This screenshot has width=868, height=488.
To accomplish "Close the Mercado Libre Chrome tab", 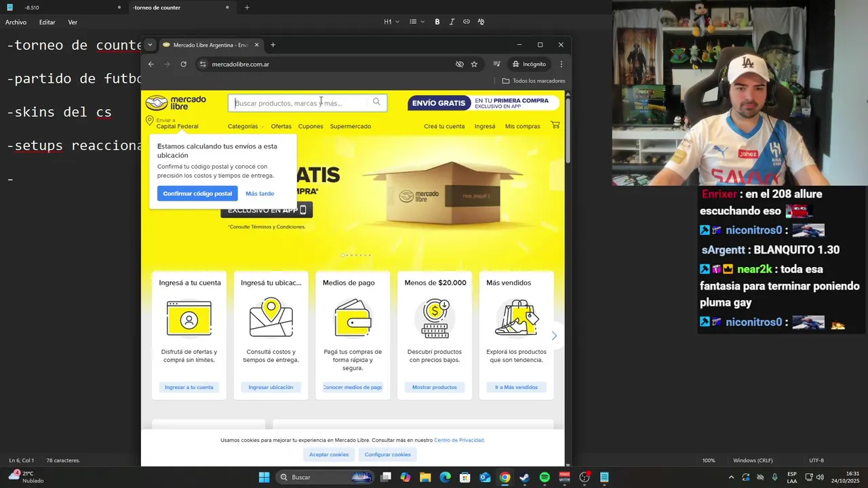I will coord(256,45).
